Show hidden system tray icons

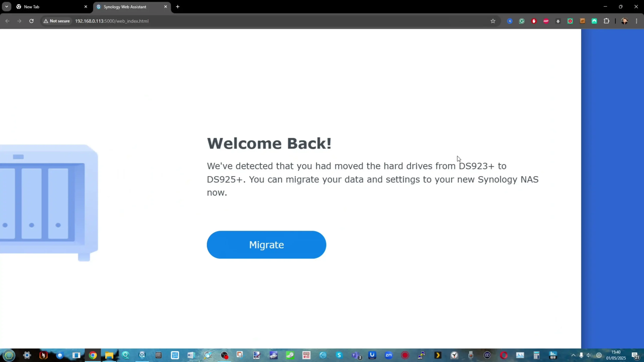point(573,355)
